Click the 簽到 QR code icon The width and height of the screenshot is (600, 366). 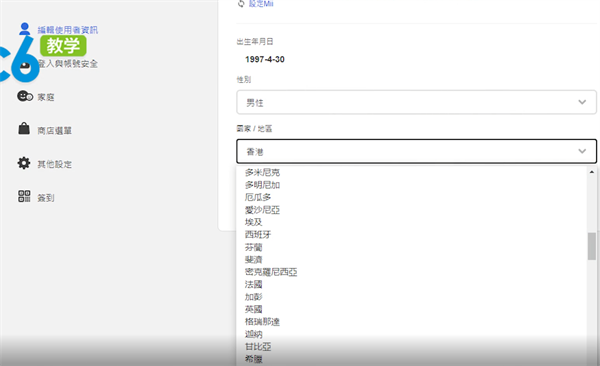(24, 196)
